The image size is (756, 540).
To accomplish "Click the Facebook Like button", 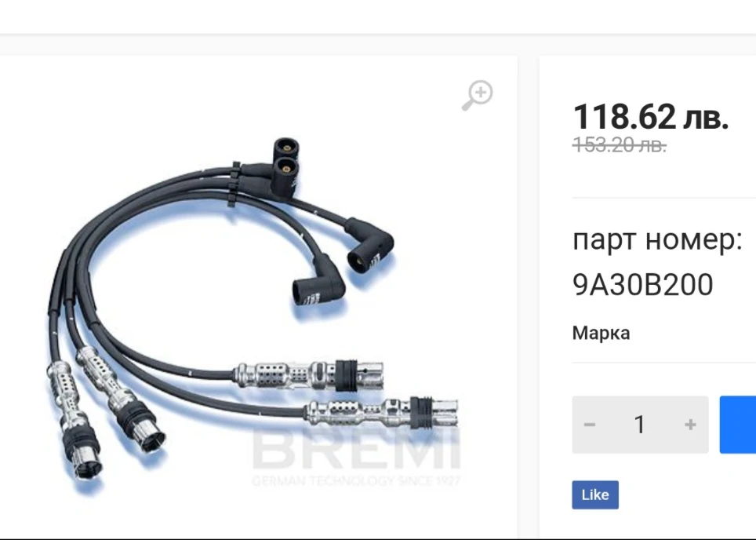I will point(595,494).
